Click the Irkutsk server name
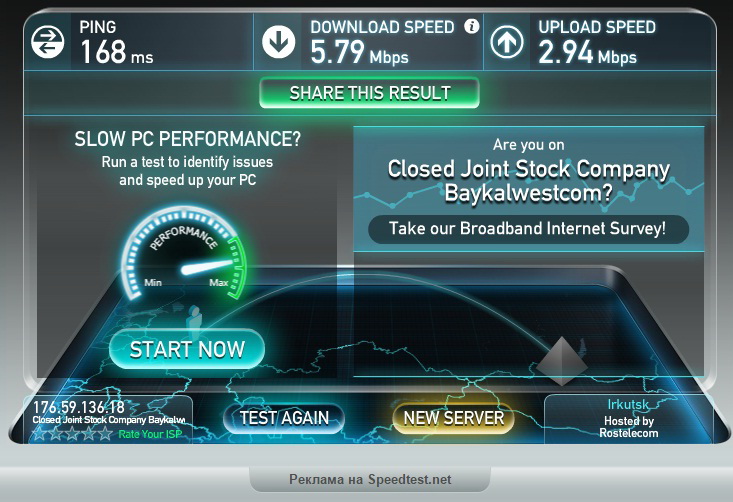This screenshot has height=502, width=733. click(x=628, y=405)
